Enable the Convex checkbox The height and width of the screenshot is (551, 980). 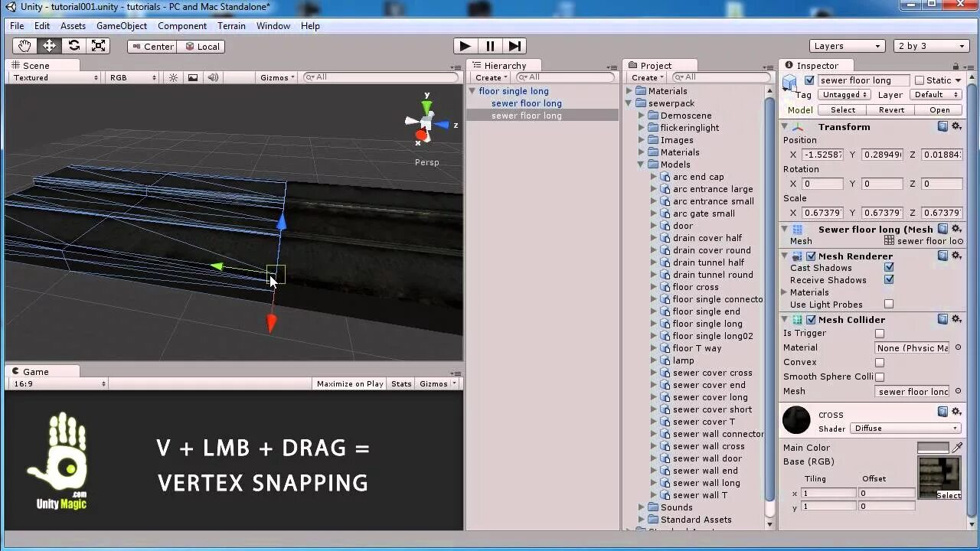pyautogui.click(x=880, y=363)
